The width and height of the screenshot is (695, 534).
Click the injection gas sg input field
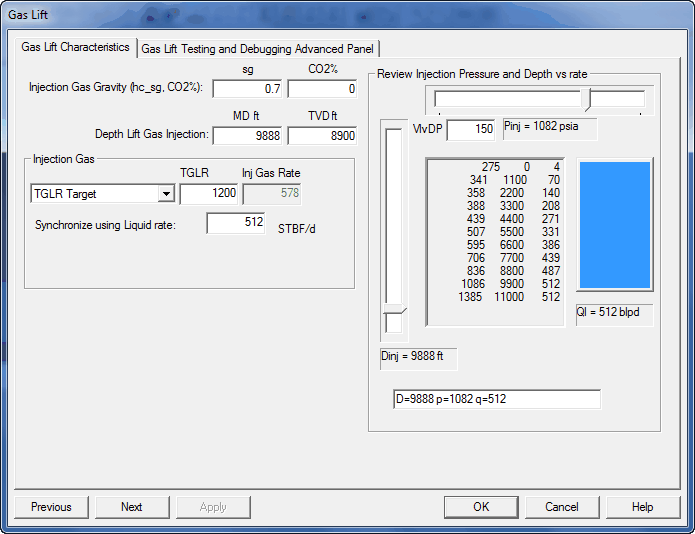(x=247, y=89)
